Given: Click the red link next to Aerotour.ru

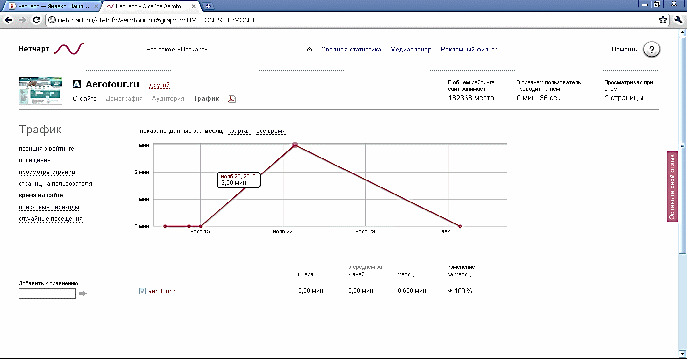Looking at the screenshot, I should coord(159,85).
